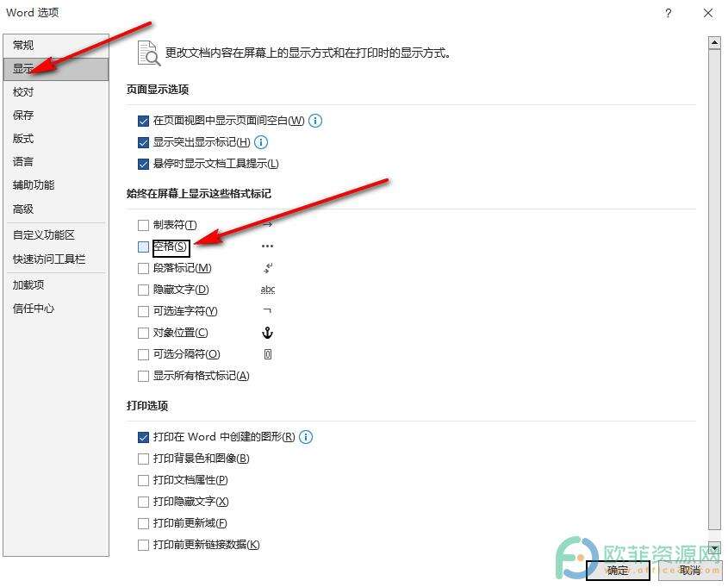Enable the 隐藏文字 checkbox
The height and width of the screenshot is (587, 728).
point(144,290)
